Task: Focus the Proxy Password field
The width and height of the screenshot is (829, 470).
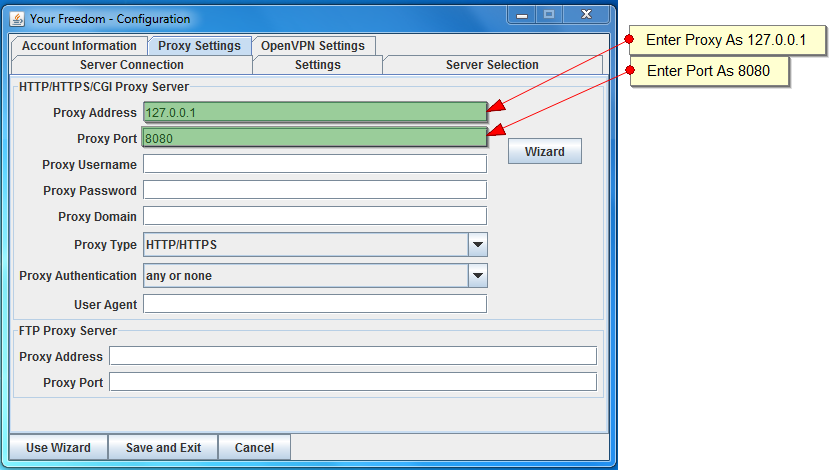Action: click(315, 190)
